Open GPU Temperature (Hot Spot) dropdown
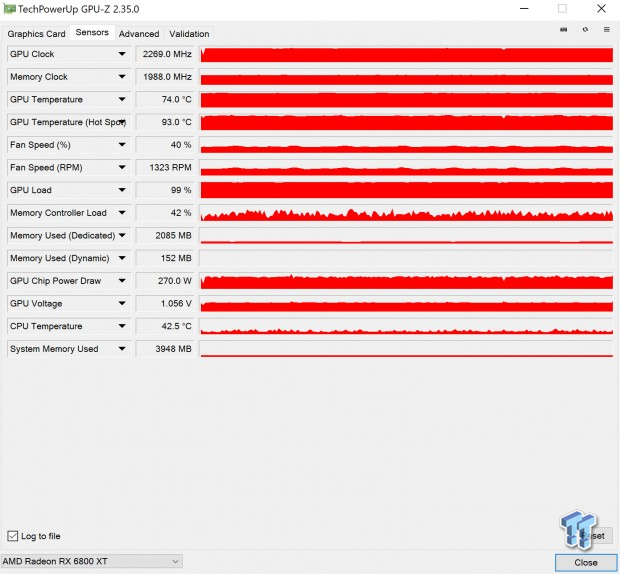 point(123,122)
